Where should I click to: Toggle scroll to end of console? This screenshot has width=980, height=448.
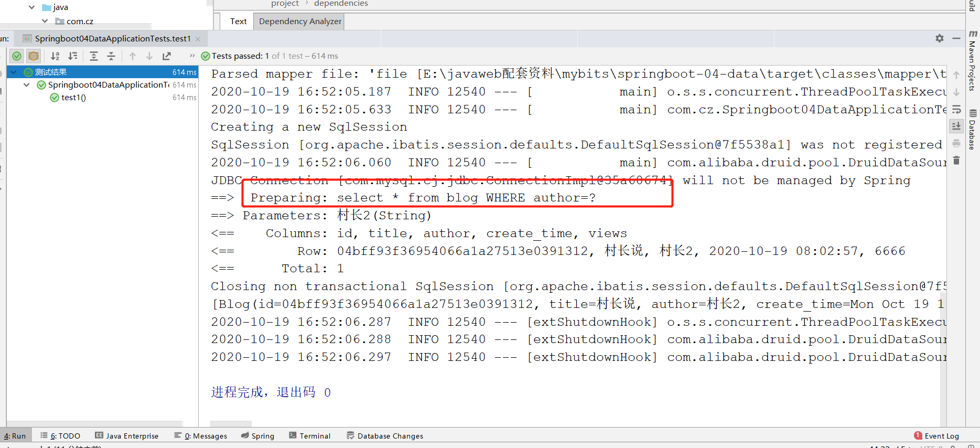click(x=956, y=126)
